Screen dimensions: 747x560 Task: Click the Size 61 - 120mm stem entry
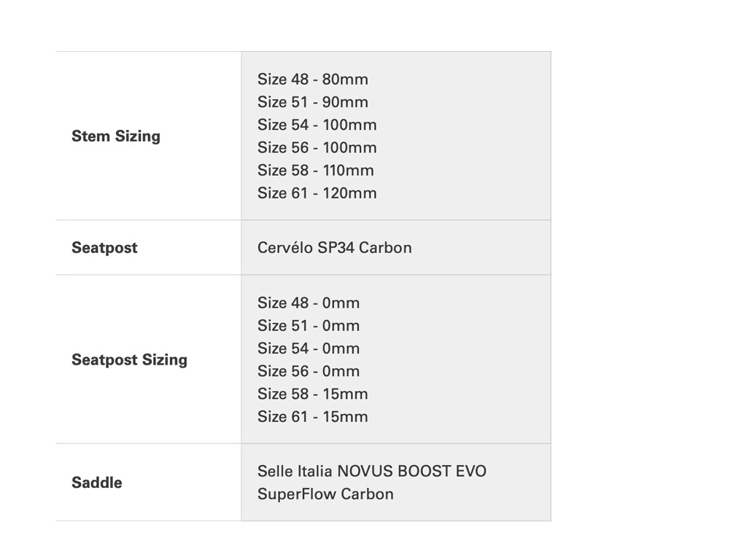(317, 193)
